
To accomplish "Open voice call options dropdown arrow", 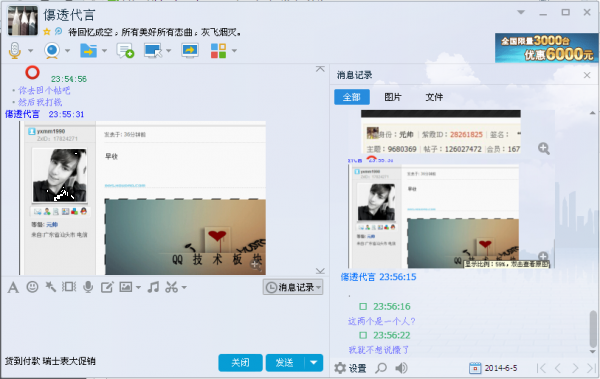I will coord(31,51).
